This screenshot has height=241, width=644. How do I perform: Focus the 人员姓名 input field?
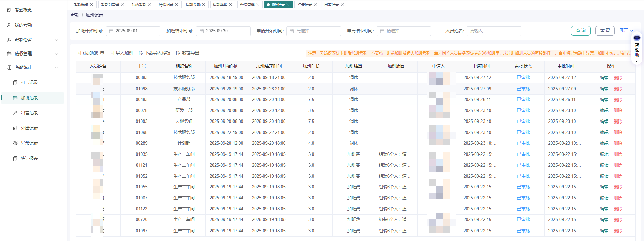(494, 31)
